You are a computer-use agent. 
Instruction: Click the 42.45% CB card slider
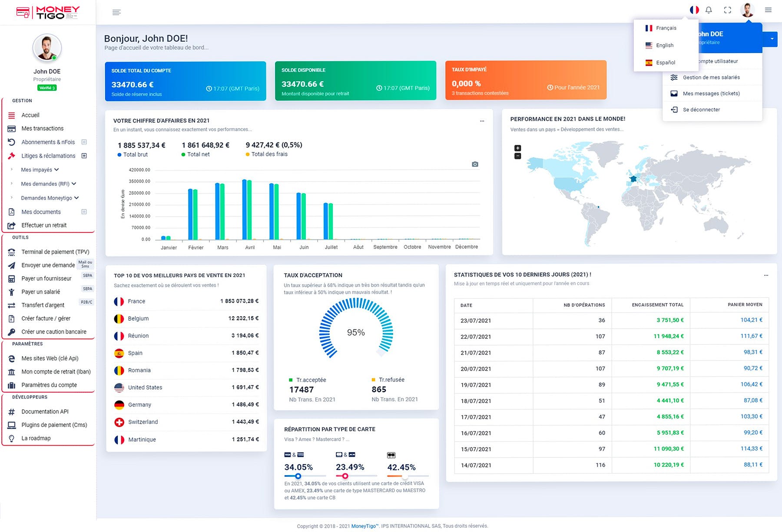[405, 476]
